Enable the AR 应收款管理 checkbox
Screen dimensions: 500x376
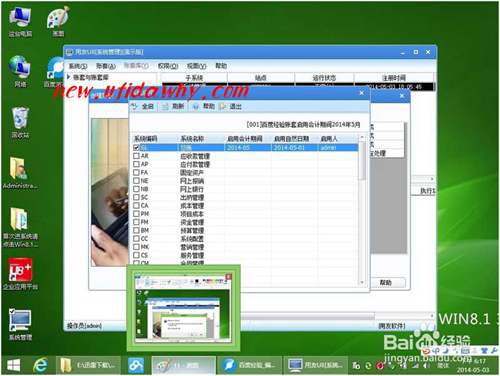click(136, 156)
